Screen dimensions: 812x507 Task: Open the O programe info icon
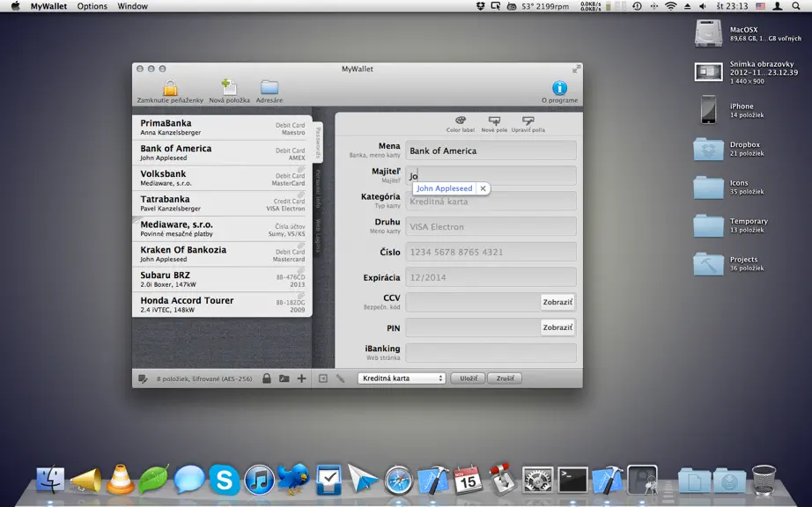coord(559,88)
